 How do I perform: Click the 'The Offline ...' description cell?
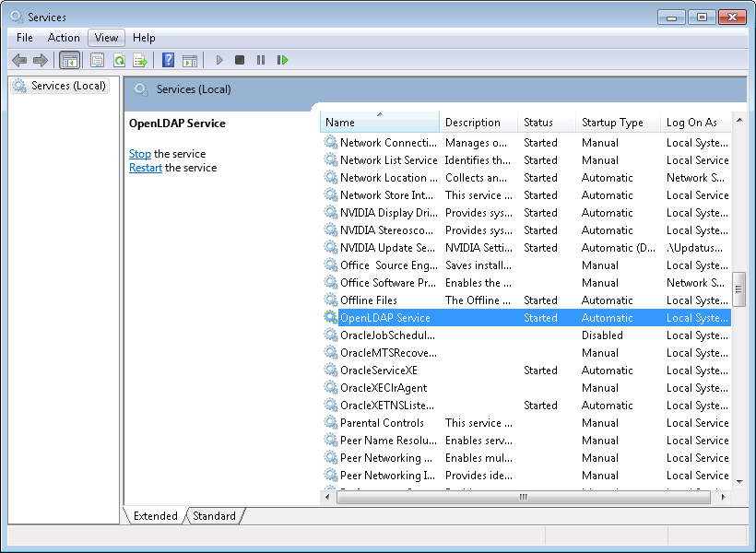pos(478,300)
